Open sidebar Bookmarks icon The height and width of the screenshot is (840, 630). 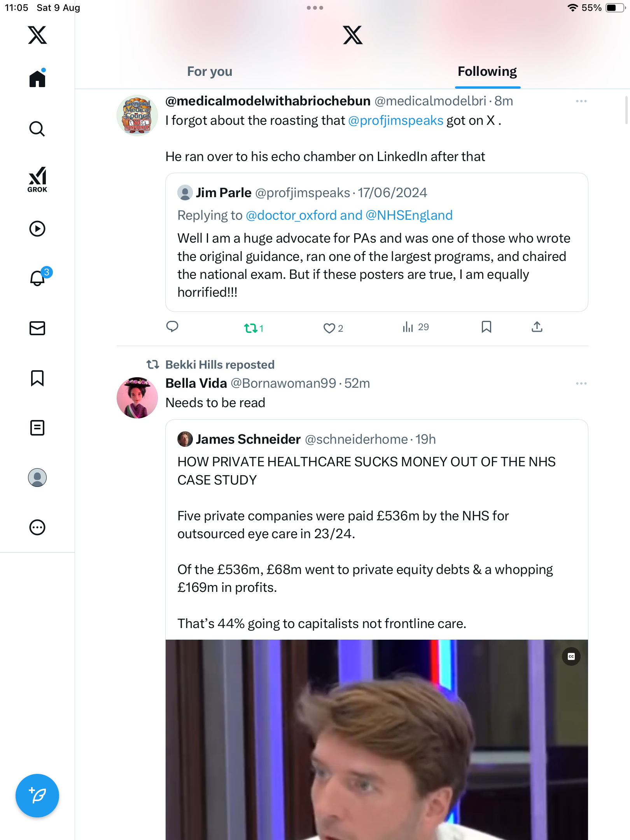coord(37,378)
